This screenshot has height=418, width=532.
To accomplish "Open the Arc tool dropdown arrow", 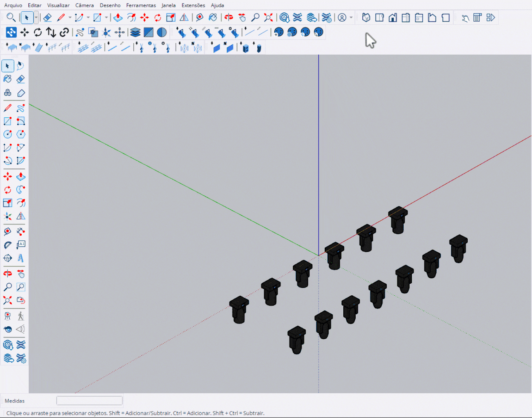I will [x=88, y=18].
